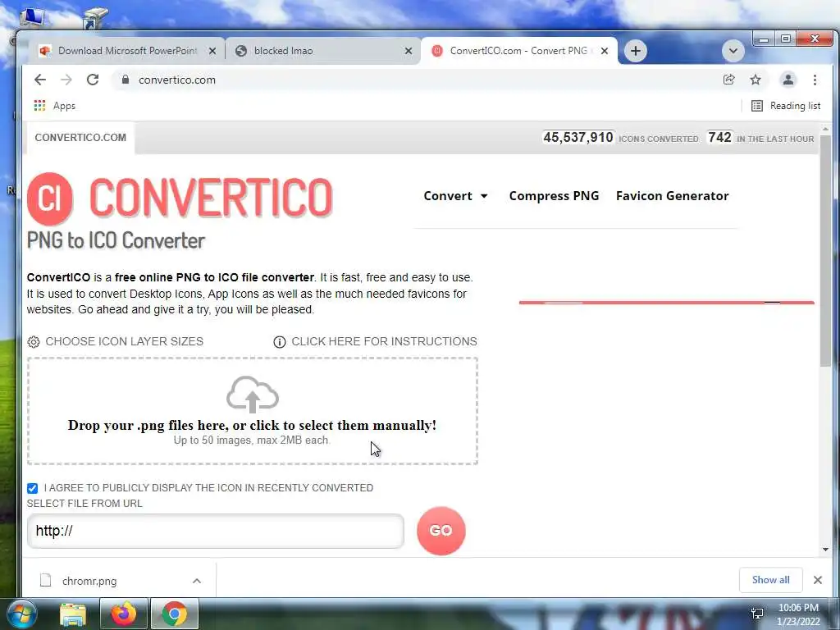Switch to Download Microsoft PowerPoint tab
The image size is (840, 630).
[127, 51]
